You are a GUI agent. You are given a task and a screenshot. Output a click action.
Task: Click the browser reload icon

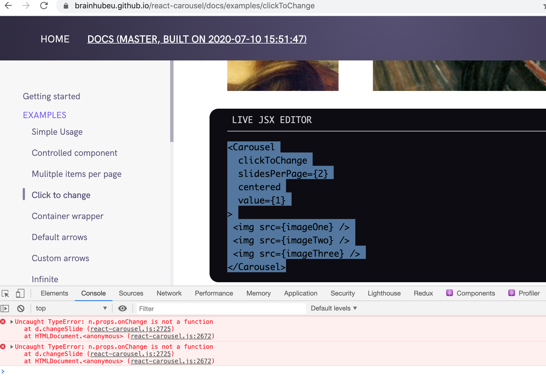click(x=44, y=6)
